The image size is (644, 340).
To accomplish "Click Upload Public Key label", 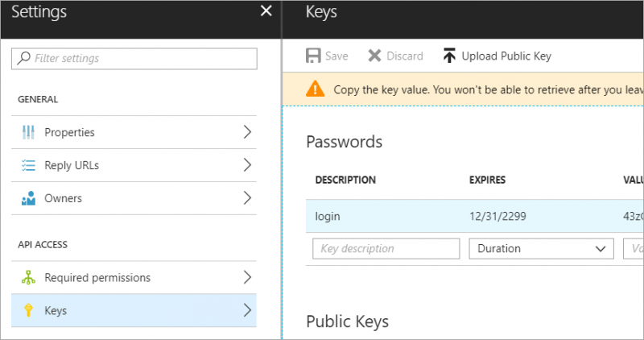I will coord(506,56).
